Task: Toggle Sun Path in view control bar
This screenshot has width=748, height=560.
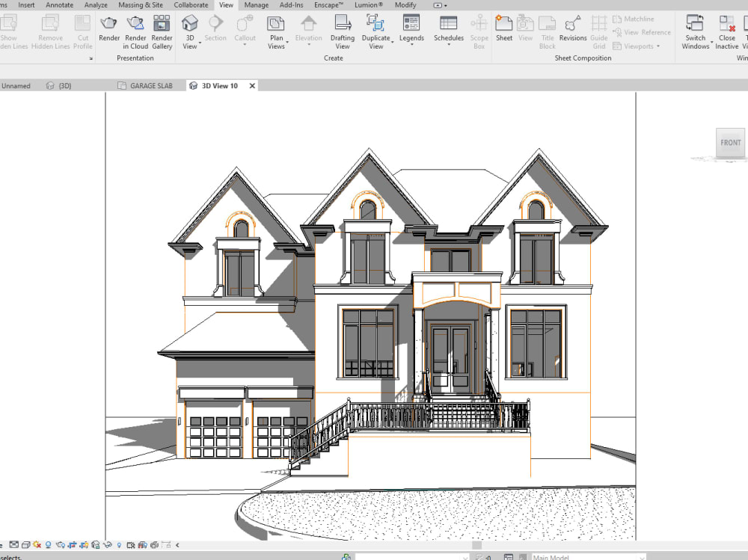Action: pos(37,545)
